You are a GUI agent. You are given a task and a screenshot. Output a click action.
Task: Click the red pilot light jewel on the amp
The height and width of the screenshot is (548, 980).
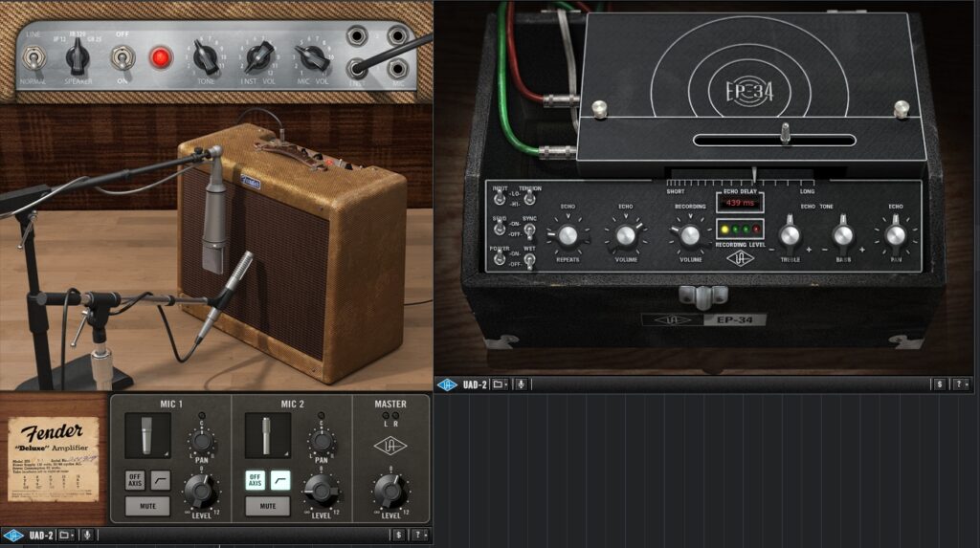(x=161, y=57)
